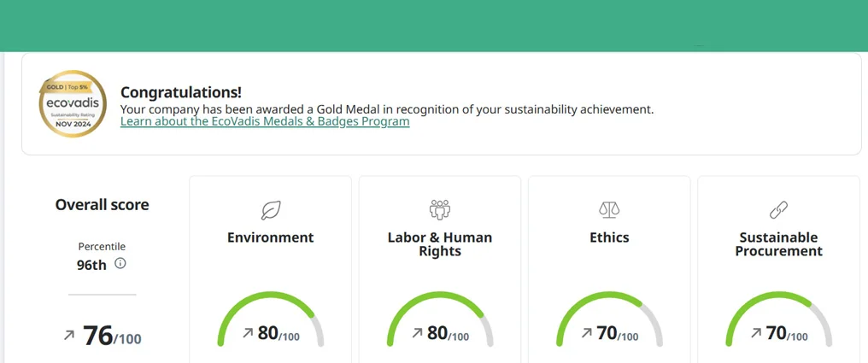Click the Ethics scales icon
Screen dimensions: 868x363
point(609,209)
